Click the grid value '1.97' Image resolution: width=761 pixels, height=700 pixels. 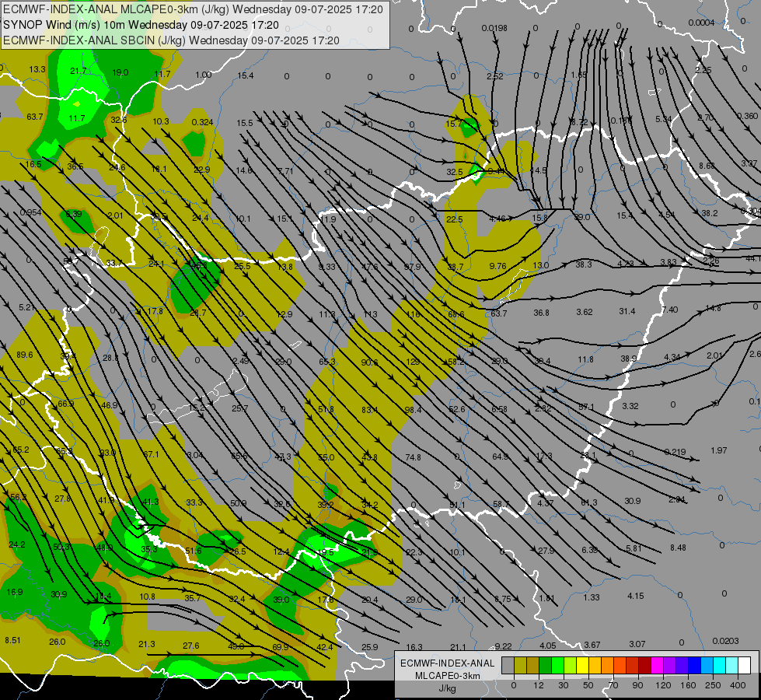point(719,450)
